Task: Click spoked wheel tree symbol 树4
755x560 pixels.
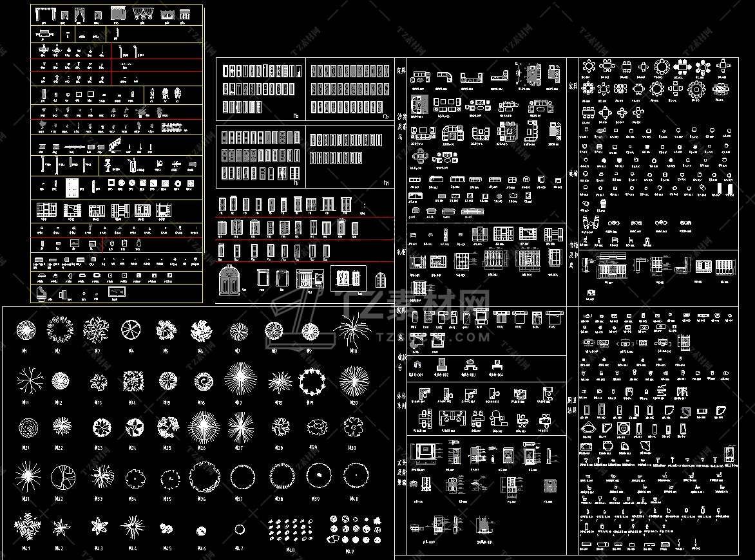Action: (131, 330)
